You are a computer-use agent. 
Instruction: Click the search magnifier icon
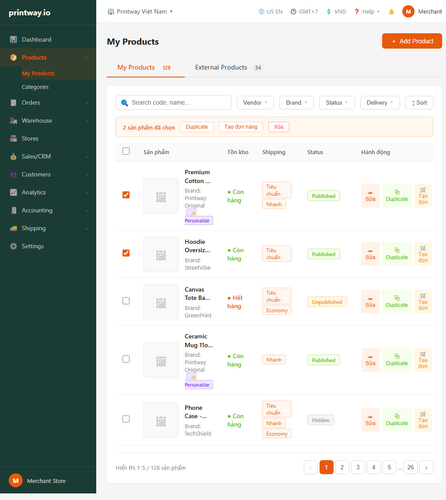(124, 103)
